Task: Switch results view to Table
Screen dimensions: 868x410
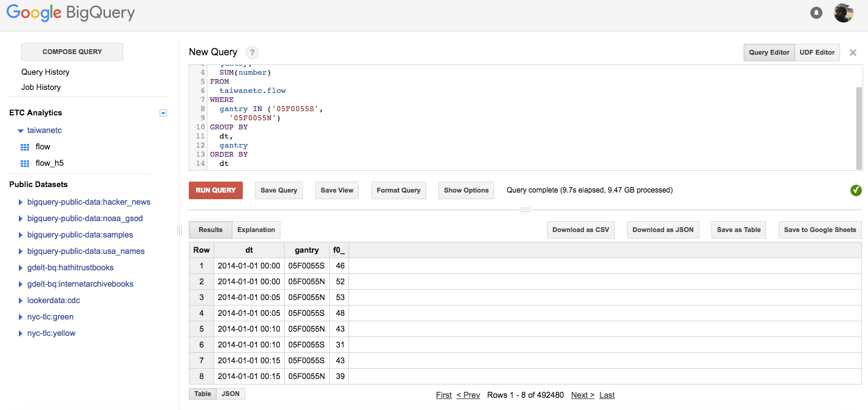Action: pyautogui.click(x=203, y=394)
